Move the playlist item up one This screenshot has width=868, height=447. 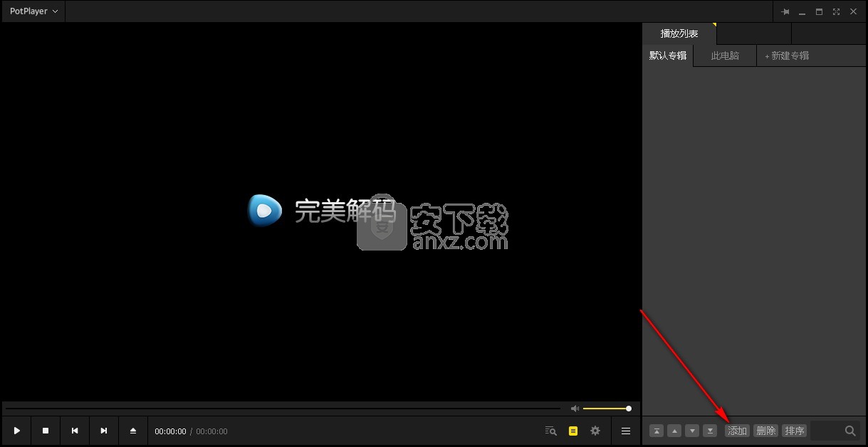(674, 431)
